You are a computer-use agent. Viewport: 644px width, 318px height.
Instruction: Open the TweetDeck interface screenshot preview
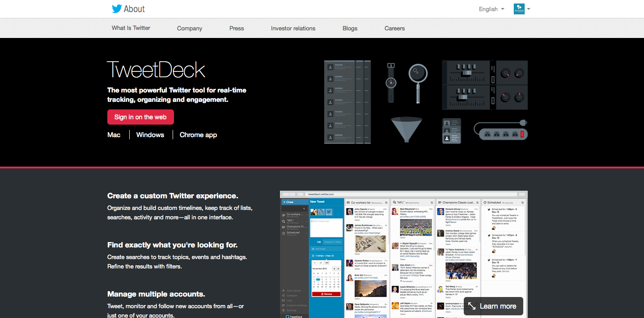tap(404, 254)
